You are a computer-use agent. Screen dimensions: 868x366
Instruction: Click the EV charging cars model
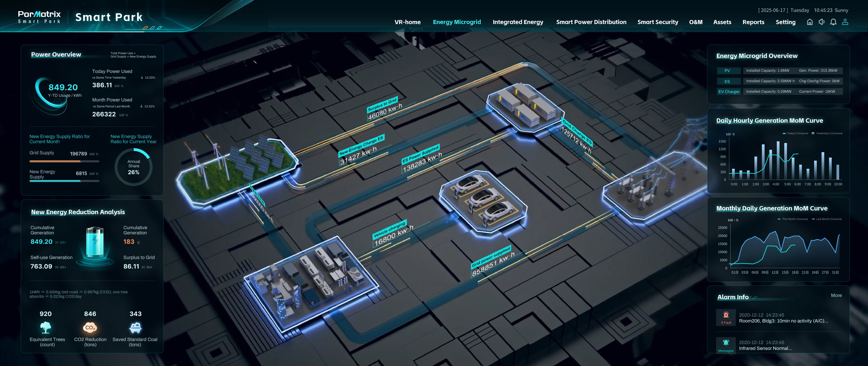pos(483,202)
